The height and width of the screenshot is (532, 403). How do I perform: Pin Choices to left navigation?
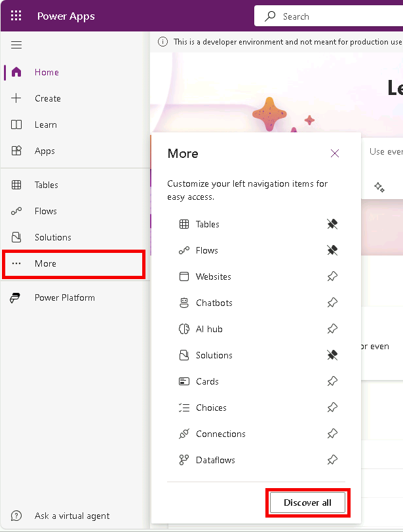point(332,408)
